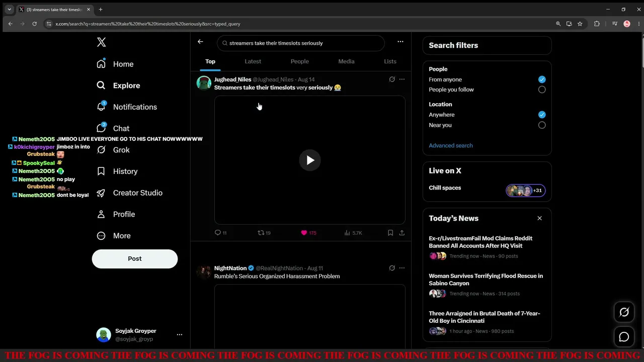Open browser extensions puzzle icon
Image resolution: width=644 pixels, height=362 pixels.
pos(597,24)
